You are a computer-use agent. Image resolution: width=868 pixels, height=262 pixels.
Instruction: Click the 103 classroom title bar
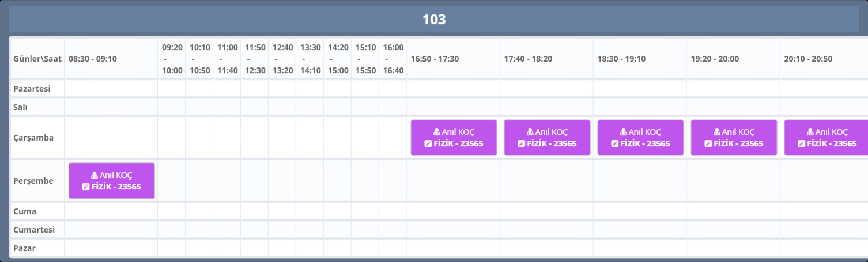[x=434, y=20]
